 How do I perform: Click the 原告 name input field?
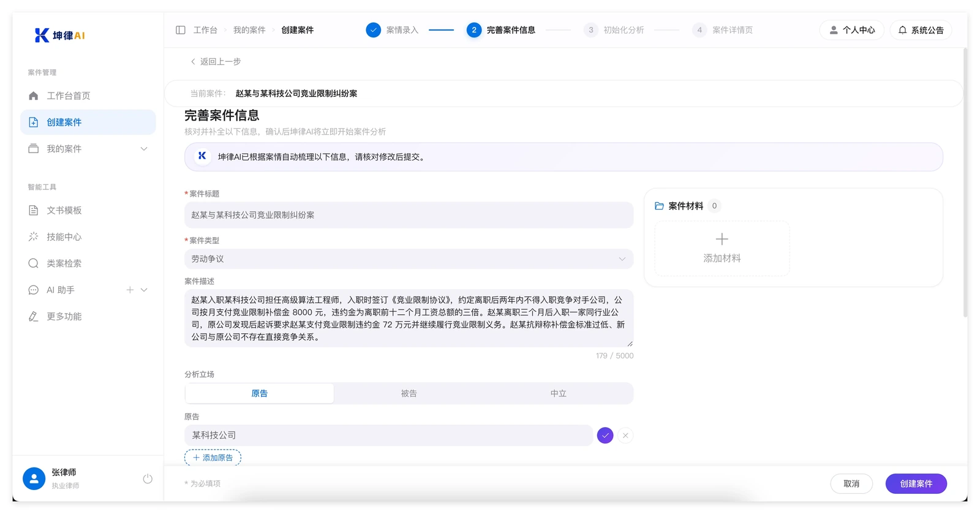tap(388, 435)
